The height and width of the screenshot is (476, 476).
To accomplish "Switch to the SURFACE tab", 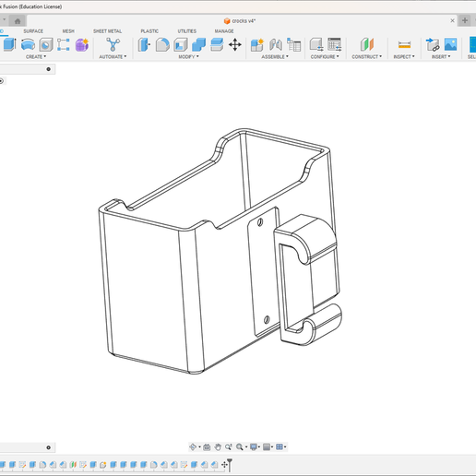I will tap(33, 31).
